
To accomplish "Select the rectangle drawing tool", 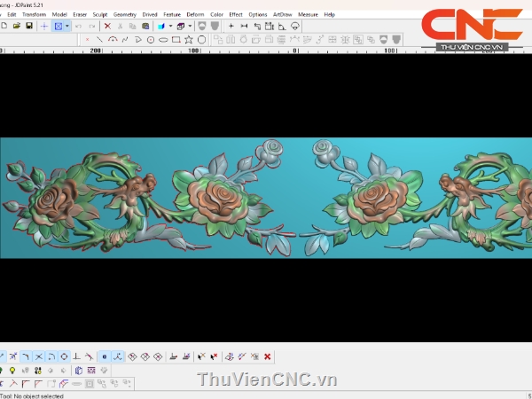I will pyautogui.click(x=176, y=40).
